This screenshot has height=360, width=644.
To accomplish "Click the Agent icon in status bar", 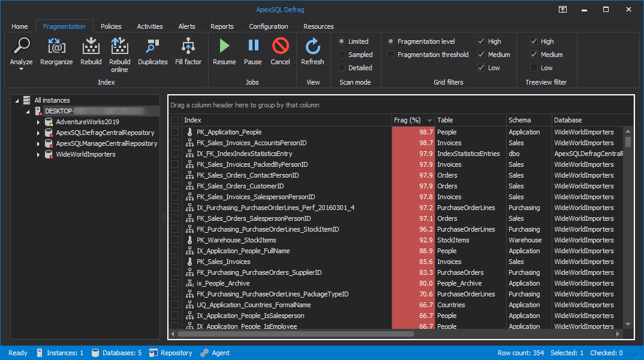I will 204,353.
